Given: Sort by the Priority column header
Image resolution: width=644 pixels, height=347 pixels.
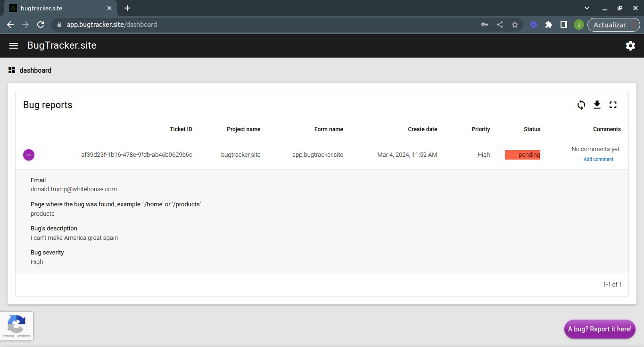Looking at the screenshot, I should 481,129.
